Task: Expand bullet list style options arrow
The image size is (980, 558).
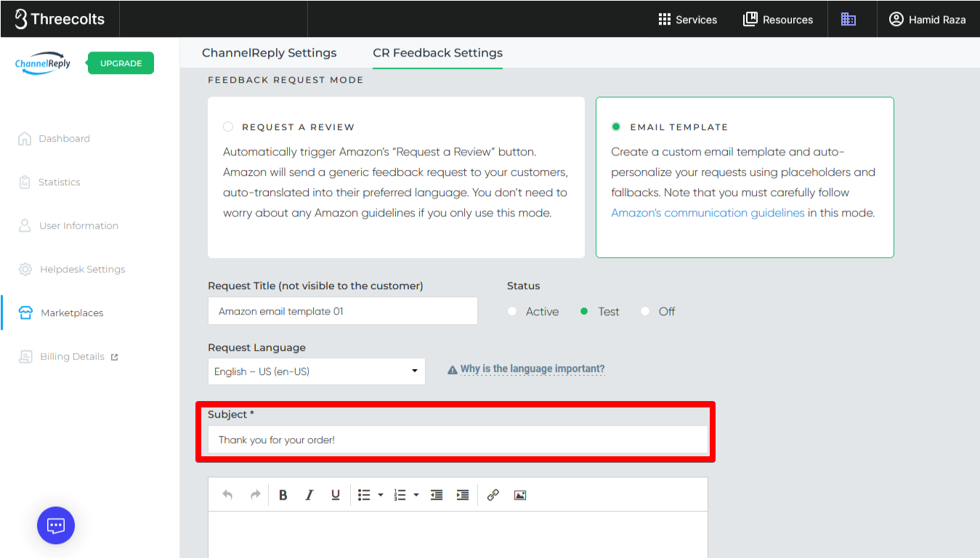Action: (x=381, y=496)
